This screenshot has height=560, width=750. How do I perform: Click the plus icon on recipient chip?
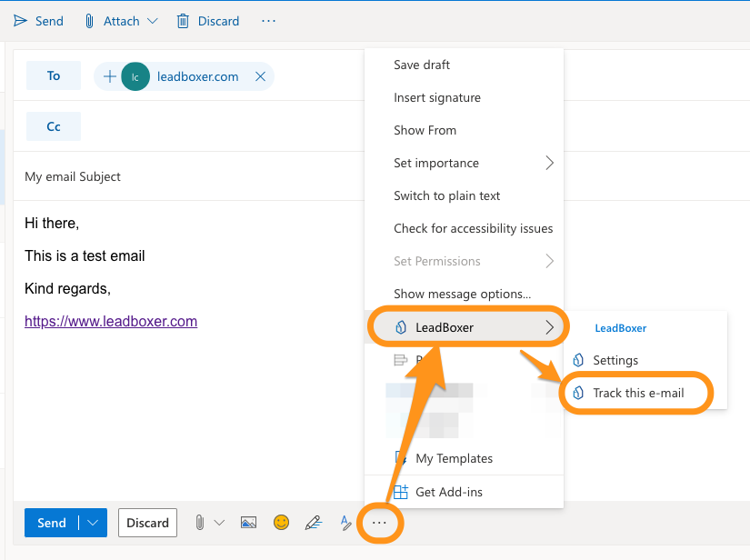click(x=110, y=76)
